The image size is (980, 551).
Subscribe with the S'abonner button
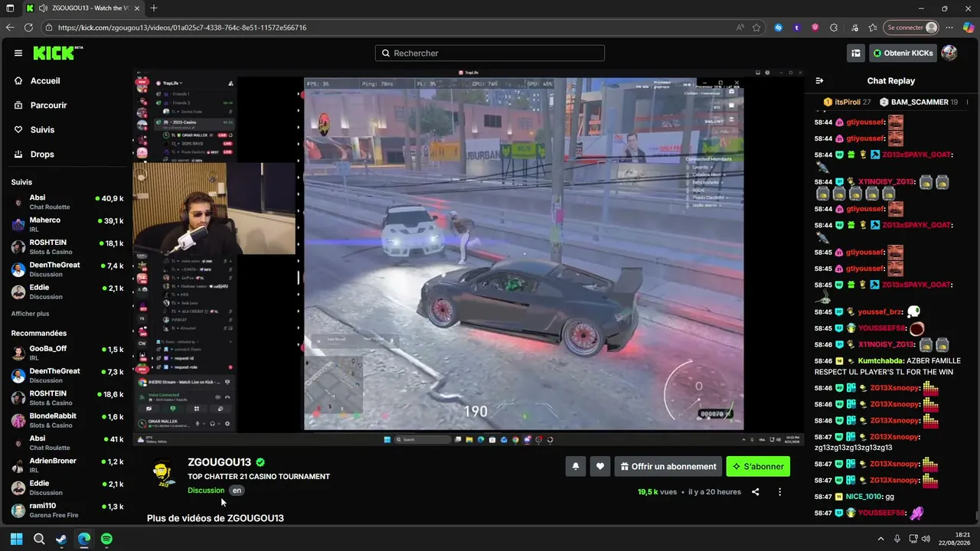click(x=758, y=466)
